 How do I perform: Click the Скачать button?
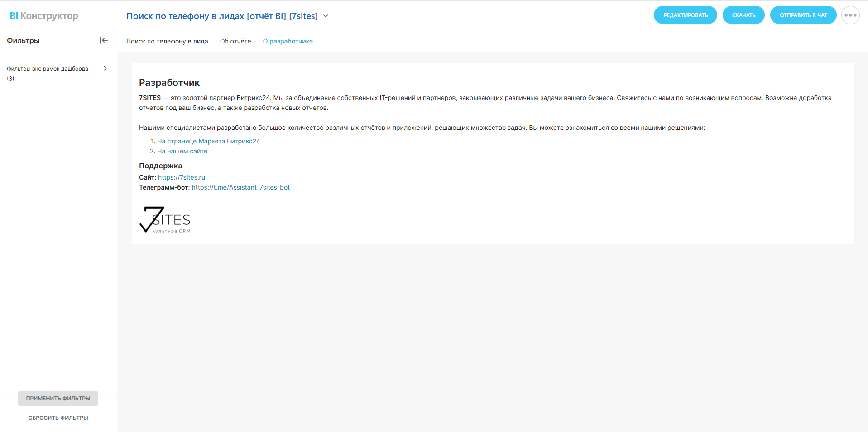(743, 15)
